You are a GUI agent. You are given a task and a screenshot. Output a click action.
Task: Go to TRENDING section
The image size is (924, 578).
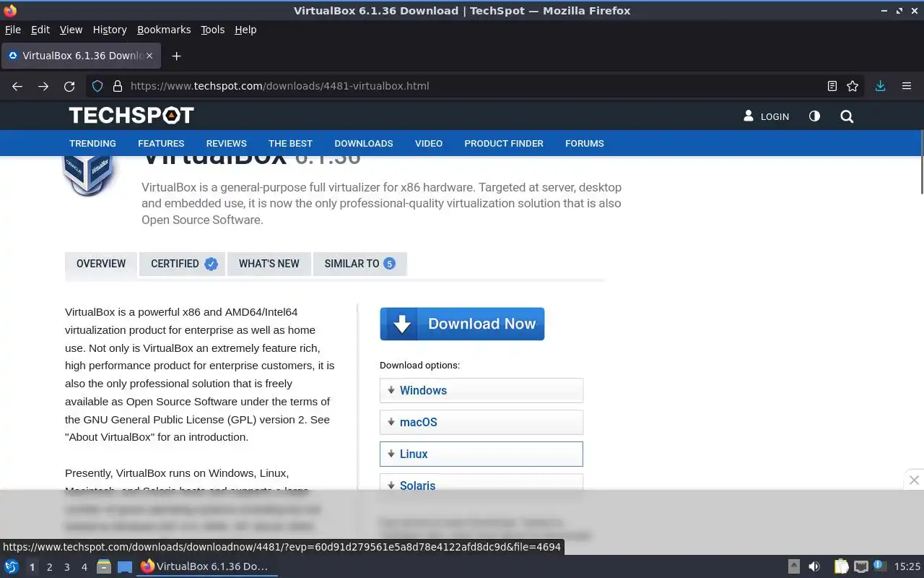(x=92, y=143)
